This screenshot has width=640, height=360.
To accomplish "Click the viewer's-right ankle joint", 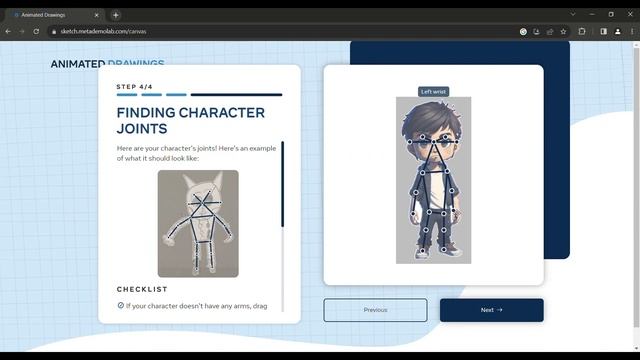I will [444, 249].
